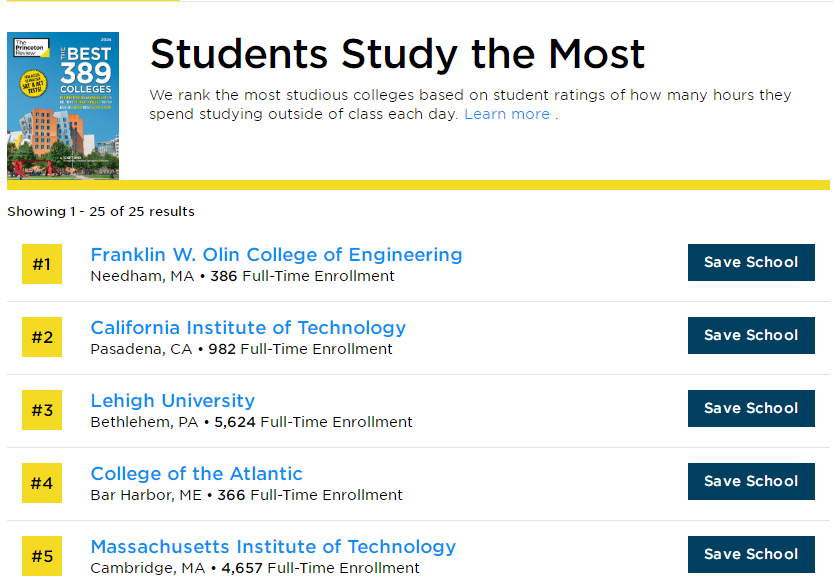Viewport: 834px width, 588px height.
Task: Click the Showing 1 - 25 results text
Action: click(101, 212)
